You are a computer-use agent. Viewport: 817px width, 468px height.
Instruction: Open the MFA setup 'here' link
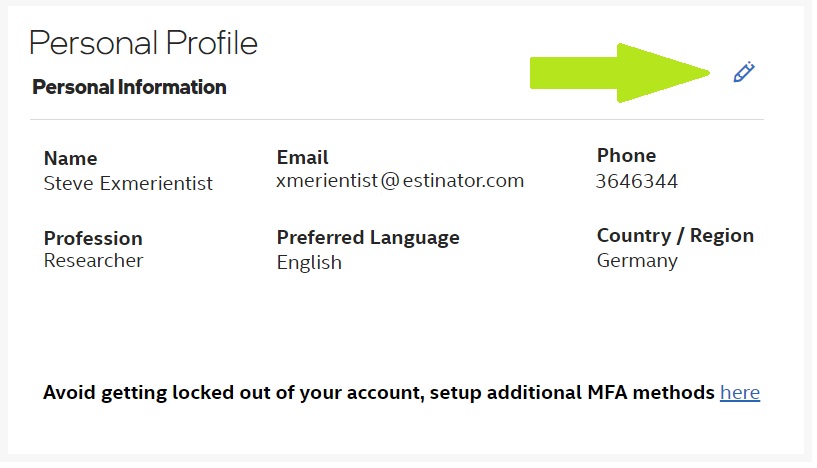click(740, 392)
